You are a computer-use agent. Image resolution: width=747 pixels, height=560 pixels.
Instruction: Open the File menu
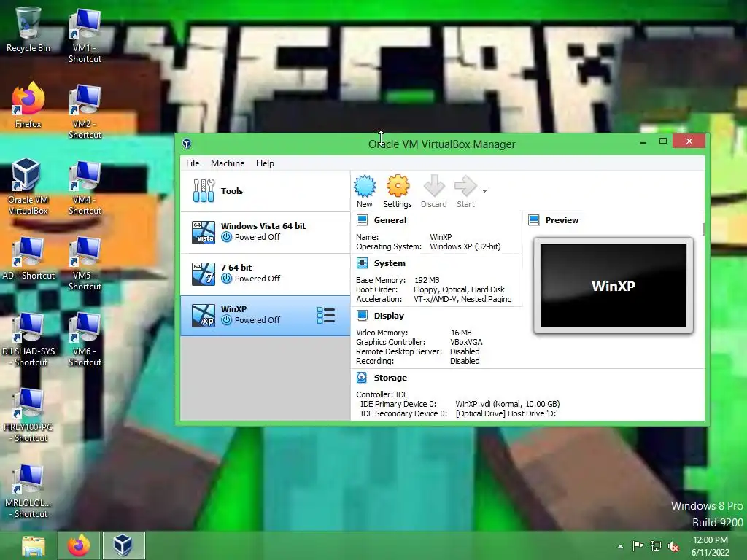point(193,163)
